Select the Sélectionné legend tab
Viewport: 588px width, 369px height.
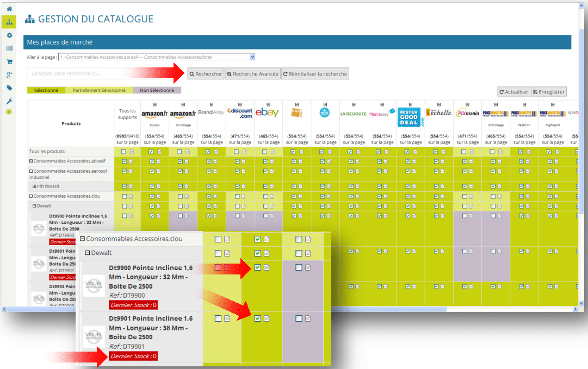click(x=46, y=90)
